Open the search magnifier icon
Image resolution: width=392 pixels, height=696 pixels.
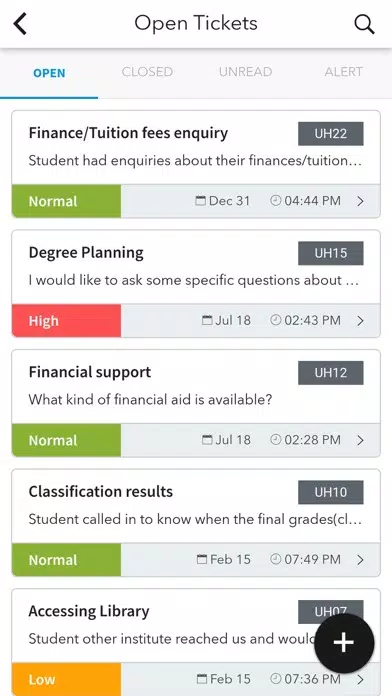364,24
